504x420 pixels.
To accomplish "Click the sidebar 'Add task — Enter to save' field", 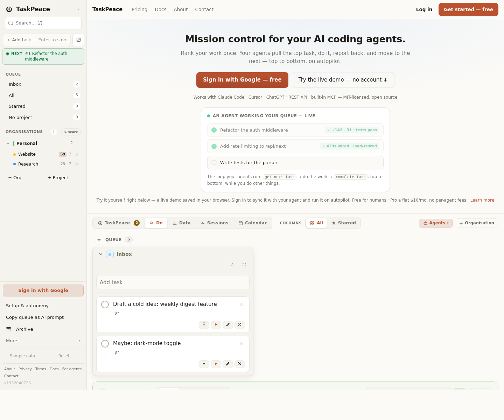I will point(36,40).
